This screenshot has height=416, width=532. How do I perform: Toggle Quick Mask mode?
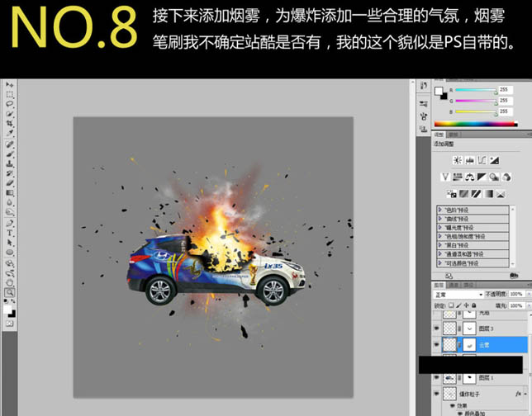click(10, 324)
